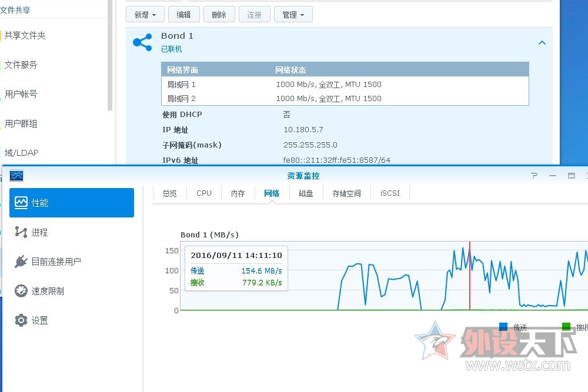Open 文件服务 in control panel sidebar
The width and height of the screenshot is (588, 392).
click(x=21, y=65)
